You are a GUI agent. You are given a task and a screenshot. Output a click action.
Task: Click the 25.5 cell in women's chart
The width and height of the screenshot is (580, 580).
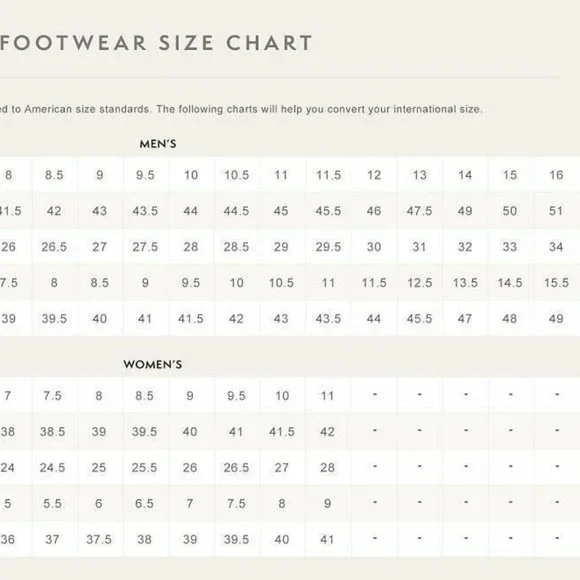(144, 467)
